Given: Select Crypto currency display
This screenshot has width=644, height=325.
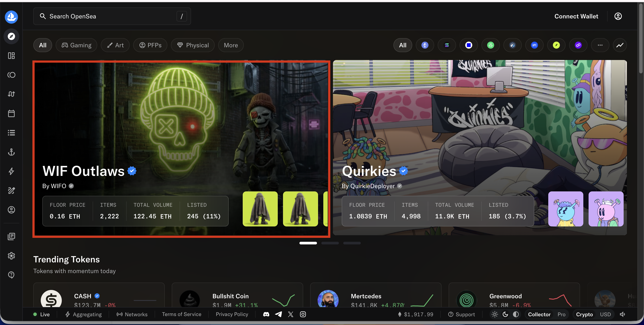Looking at the screenshot, I should click(584, 314).
